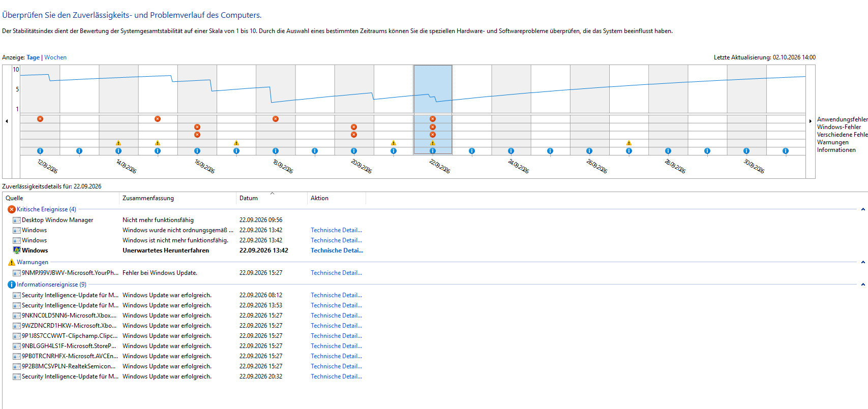Click the Anwendungsfehler icon on selected 22.09.2026
Image resolution: width=868 pixels, height=409 pixels.
pos(433,119)
